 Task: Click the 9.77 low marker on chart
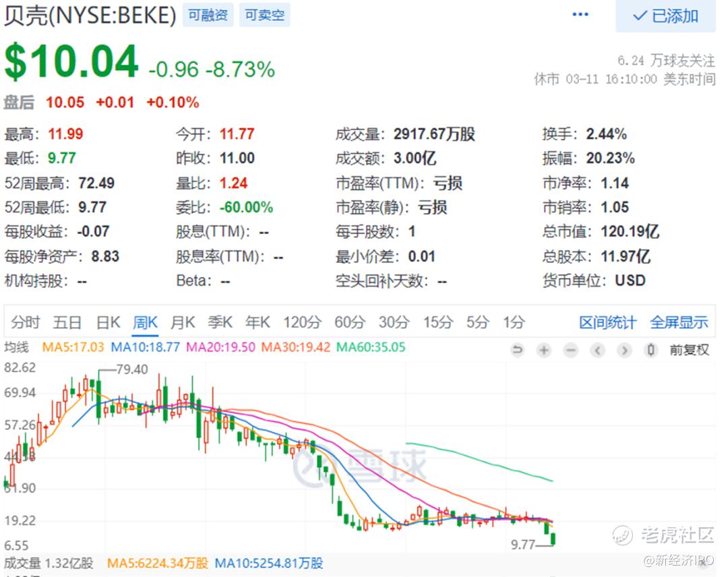(523, 545)
